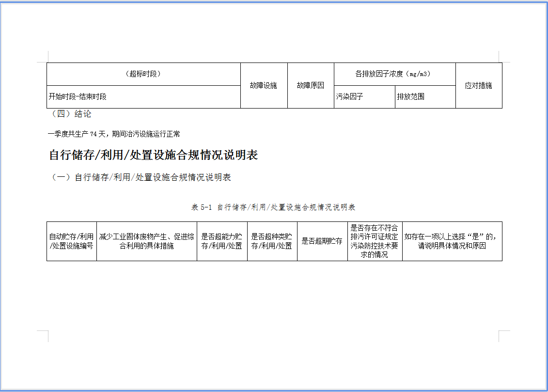Viewport: 548px width, 392px height.
Task: Click the 是否存在不符合排污许可证规定 header cell
Action: pyautogui.click(x=374, y=241)
